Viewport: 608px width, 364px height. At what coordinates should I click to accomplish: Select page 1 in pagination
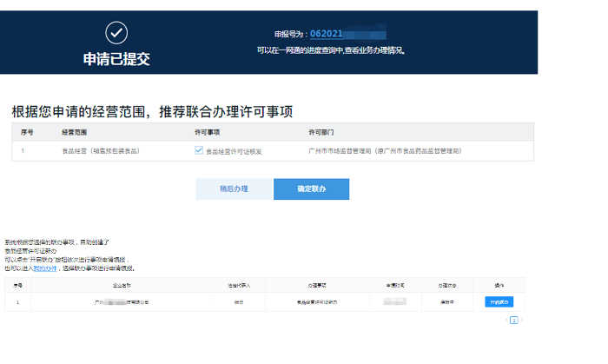(513, 321)
